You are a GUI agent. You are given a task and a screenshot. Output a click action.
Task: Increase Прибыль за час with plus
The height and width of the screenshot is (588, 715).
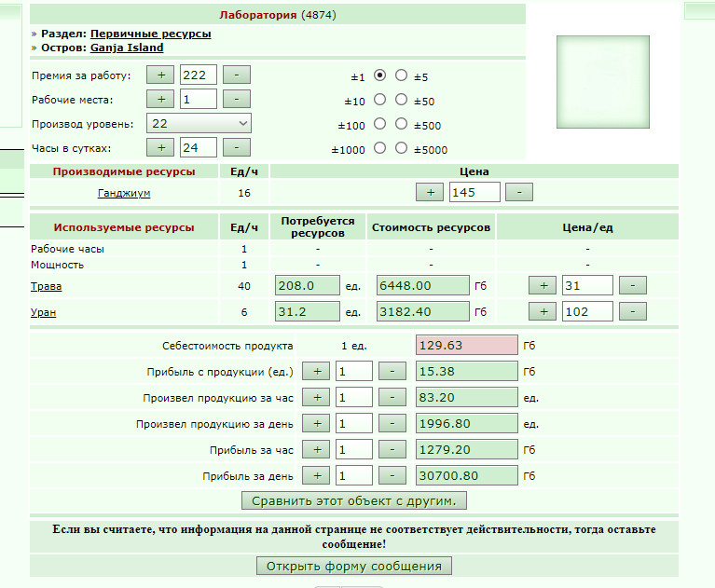click(x=316, y=449)
